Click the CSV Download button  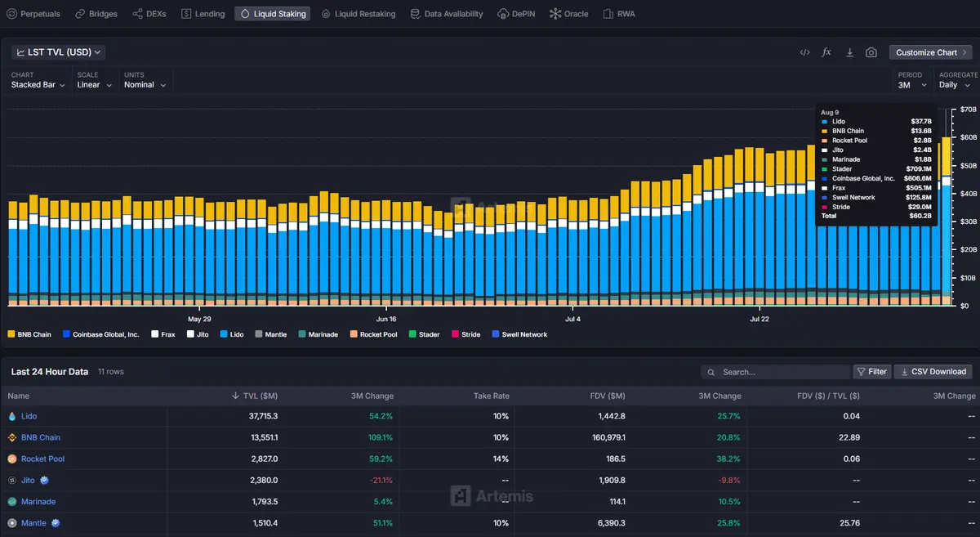933,372
